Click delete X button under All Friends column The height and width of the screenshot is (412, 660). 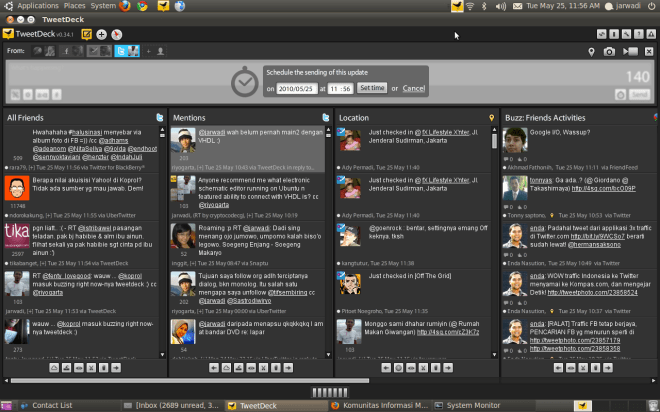[x=91, y=368]
